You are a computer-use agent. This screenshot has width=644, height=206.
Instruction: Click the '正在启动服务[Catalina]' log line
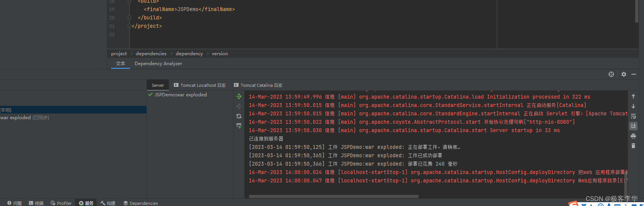(x=418, y=105)
